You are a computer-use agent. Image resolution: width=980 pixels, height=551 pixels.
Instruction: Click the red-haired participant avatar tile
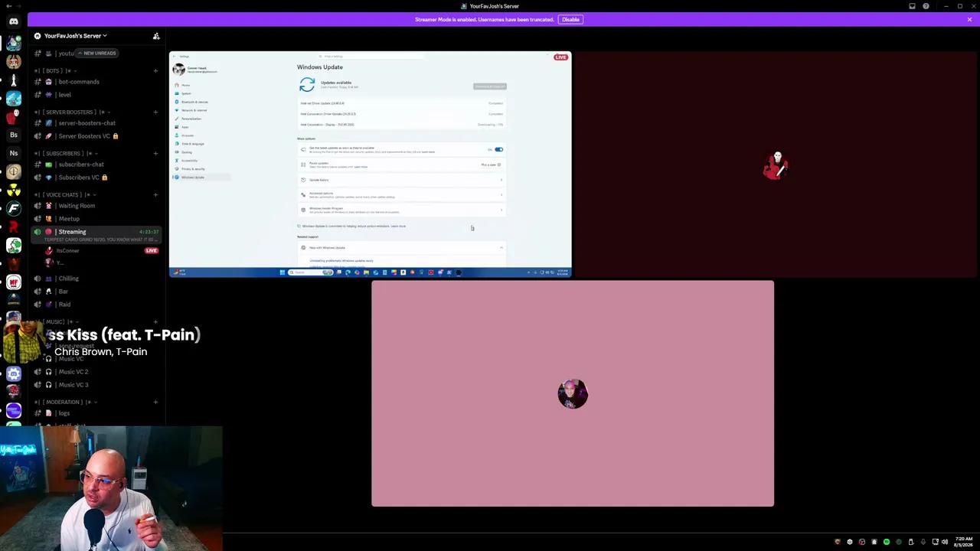coord(776,165)
